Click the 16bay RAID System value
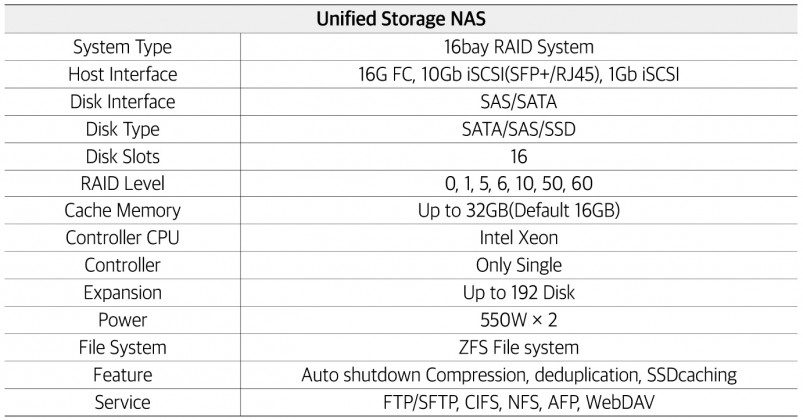803x420 pixels. 518,47
